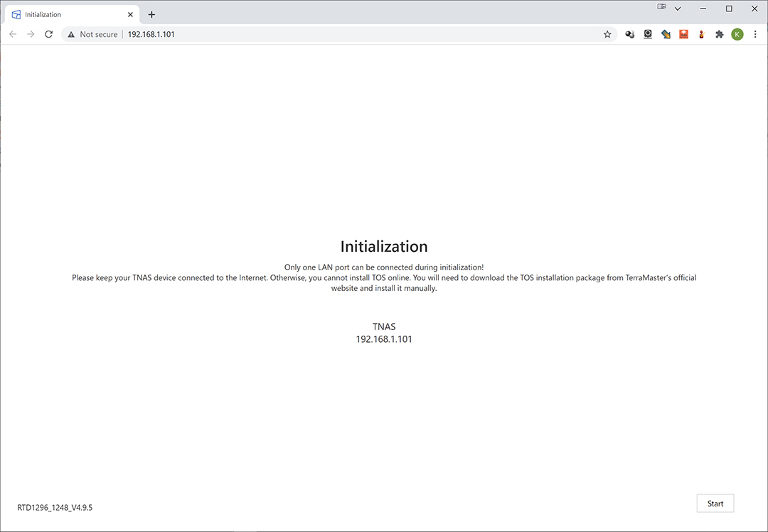Viewport: 768px width, 532px height.
Task: Close the browser window
Action: pyautogui.click(x=754, y=9)
